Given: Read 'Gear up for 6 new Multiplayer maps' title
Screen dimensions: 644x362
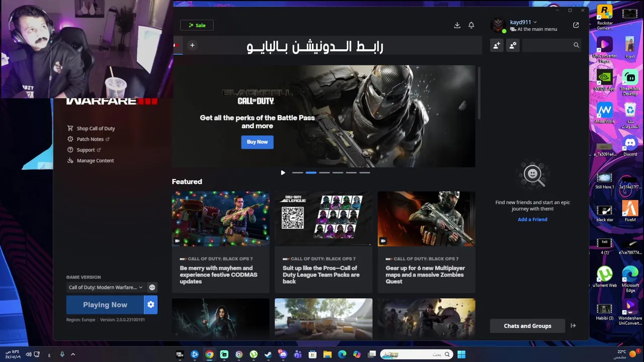Looking at the screenshot, I should [425, 275].
